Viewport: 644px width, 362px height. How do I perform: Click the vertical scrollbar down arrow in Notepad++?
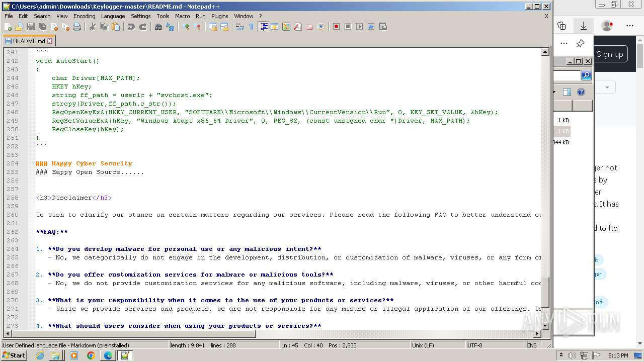point(545,325)
